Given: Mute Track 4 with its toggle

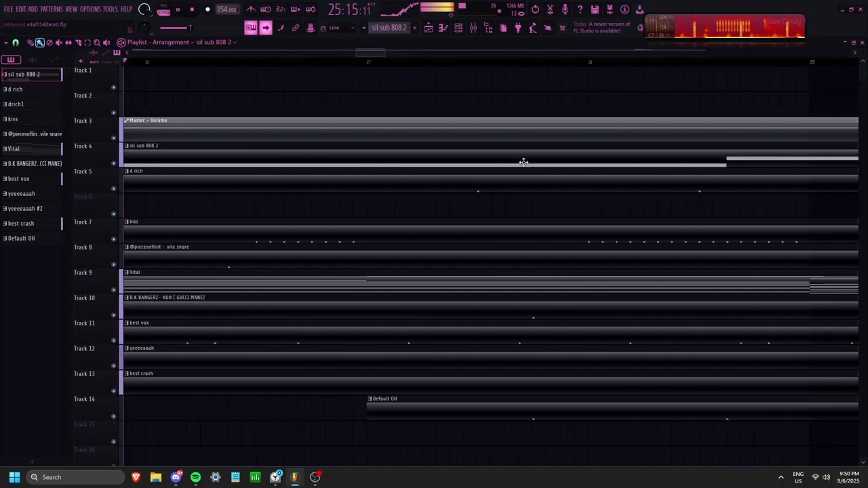Looking at the screenshot, I should coord(113,163).
